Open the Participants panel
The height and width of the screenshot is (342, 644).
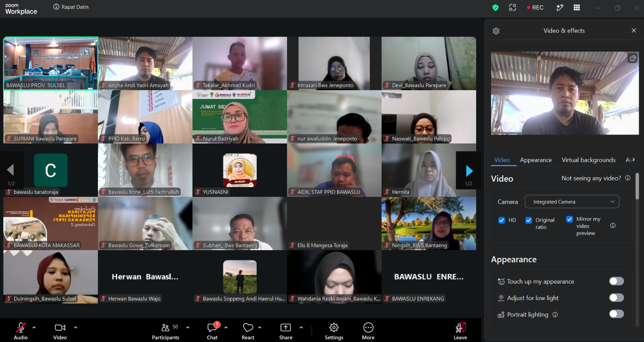(x=165, y=331)
